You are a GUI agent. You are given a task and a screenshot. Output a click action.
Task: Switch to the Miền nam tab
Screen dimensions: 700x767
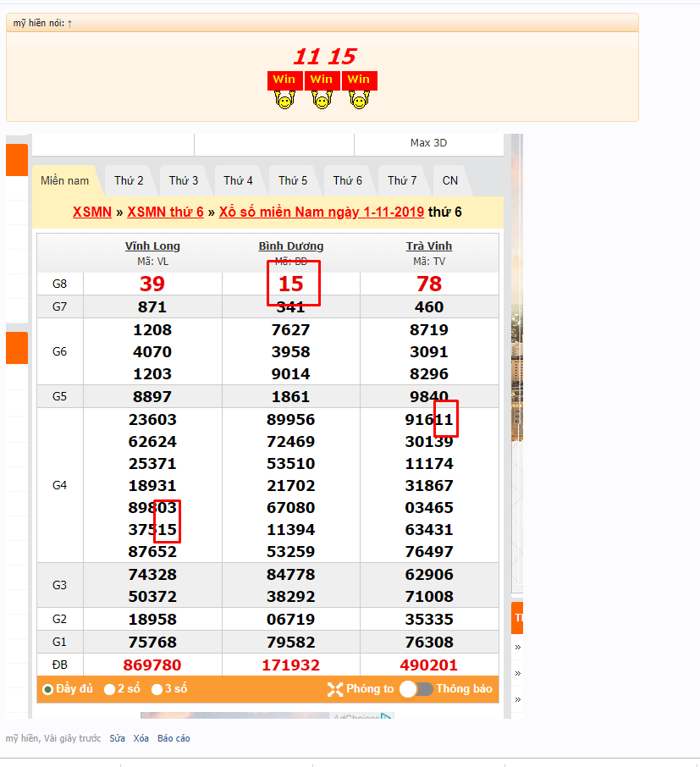(x=65, y=180)
